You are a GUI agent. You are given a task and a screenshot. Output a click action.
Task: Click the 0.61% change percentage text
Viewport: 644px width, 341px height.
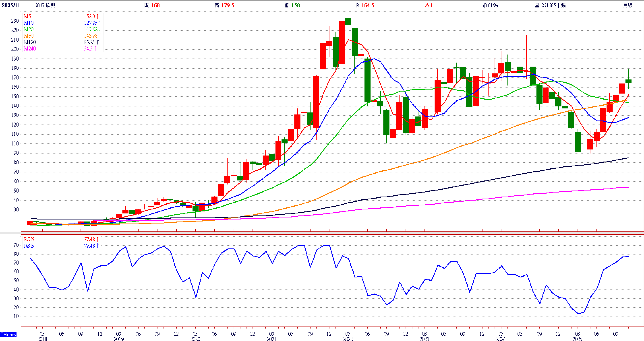(490, 5)
